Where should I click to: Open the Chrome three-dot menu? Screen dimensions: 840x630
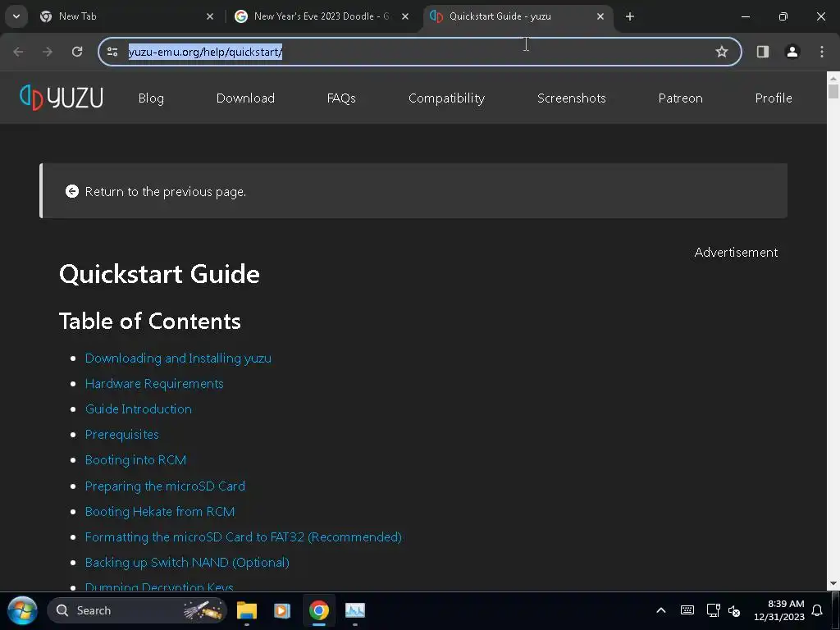click(822, 52)
